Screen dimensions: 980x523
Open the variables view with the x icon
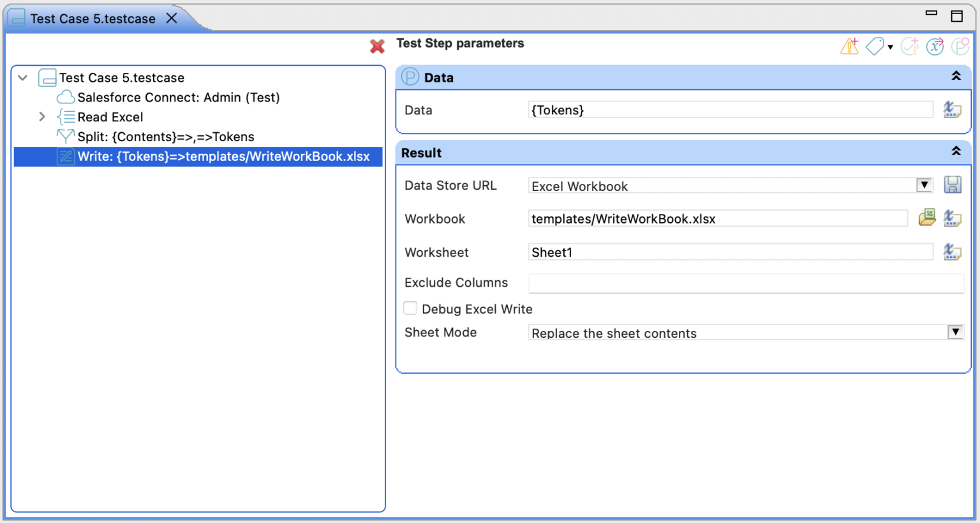click(x=935, y=46)
